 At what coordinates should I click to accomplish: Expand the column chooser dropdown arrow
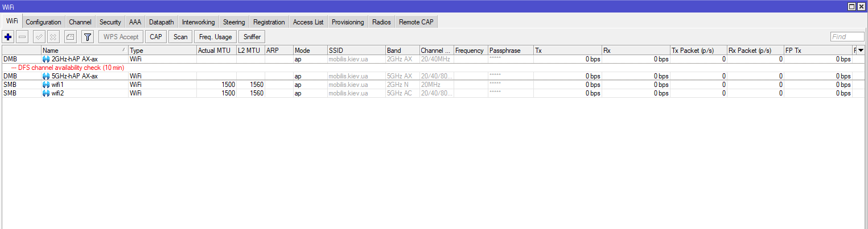click(x=860, y=51)
